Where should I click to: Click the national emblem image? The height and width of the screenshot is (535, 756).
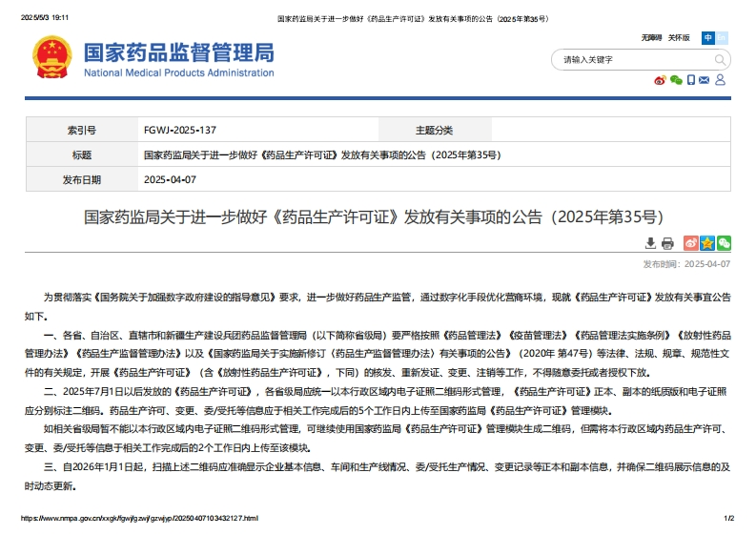coord(51,59)
